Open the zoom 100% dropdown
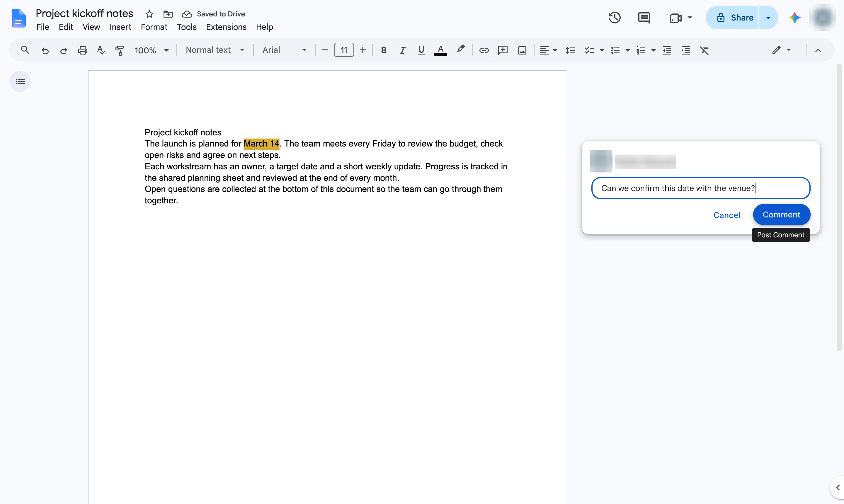Screen dimensions: 844x504 coord(152,50)
